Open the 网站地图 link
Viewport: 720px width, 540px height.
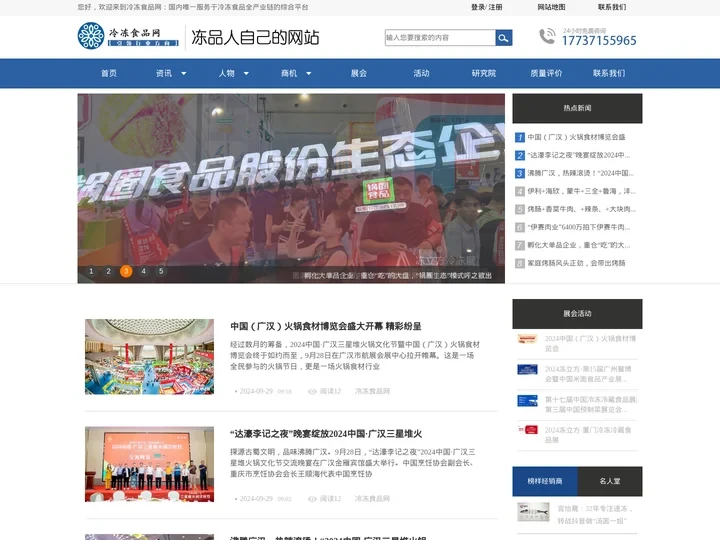551,7
